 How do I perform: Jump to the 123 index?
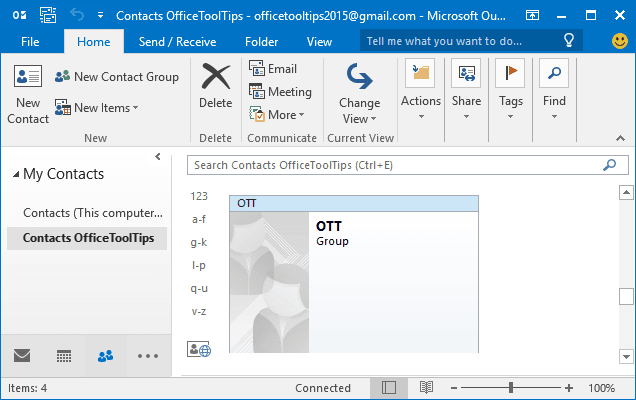tap(199, 196)
